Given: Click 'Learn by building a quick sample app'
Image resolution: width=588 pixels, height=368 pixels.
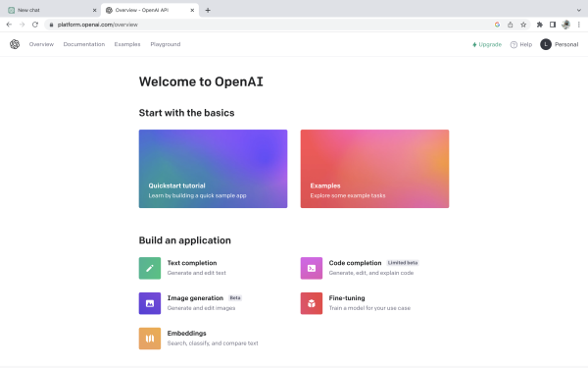Looking at the screenshot, I should coord(197,195).
